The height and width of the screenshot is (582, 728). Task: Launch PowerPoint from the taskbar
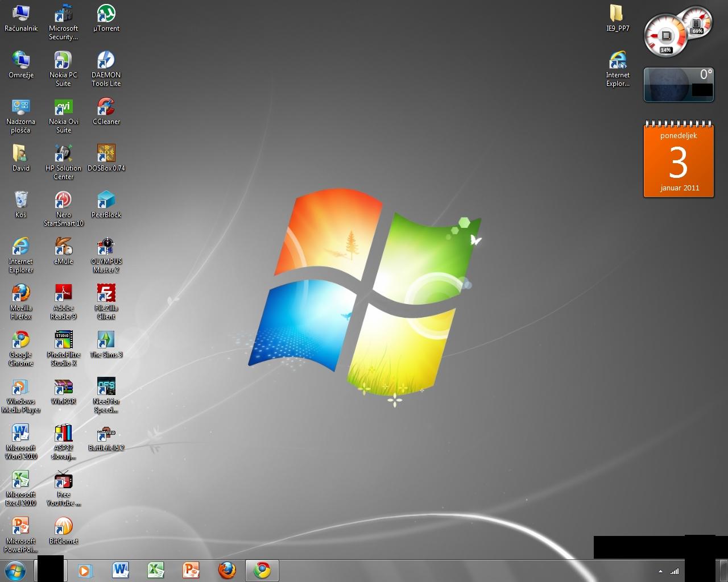tap(191, 570)
